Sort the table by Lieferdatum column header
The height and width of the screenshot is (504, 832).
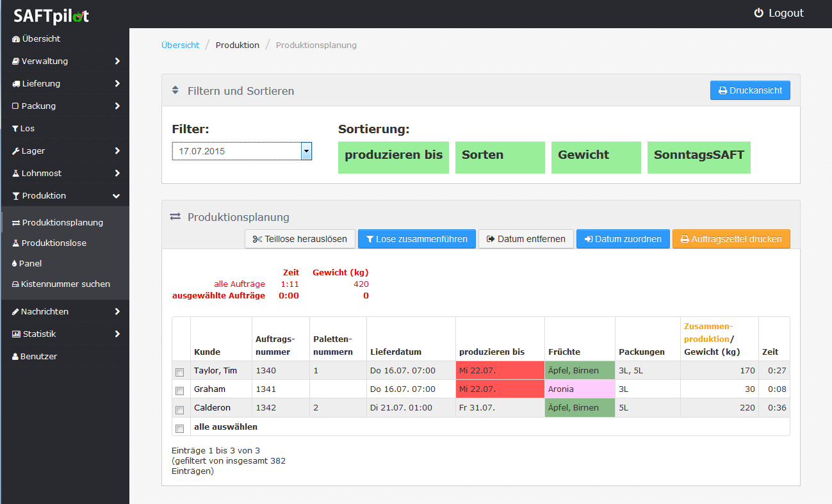coord(396,352)
